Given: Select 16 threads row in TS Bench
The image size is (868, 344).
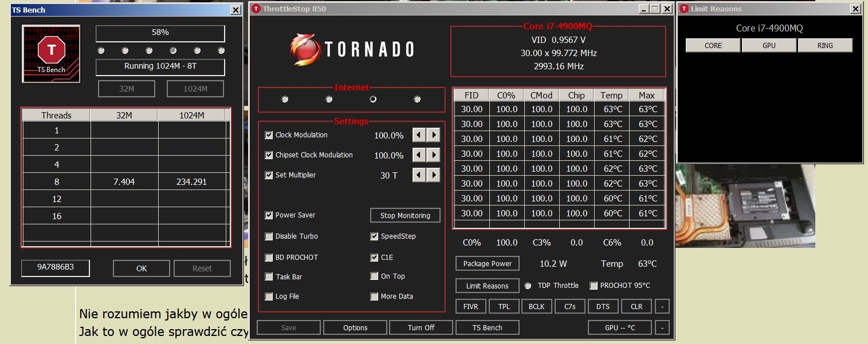Looking at the screenshot, I should [126, 216].
